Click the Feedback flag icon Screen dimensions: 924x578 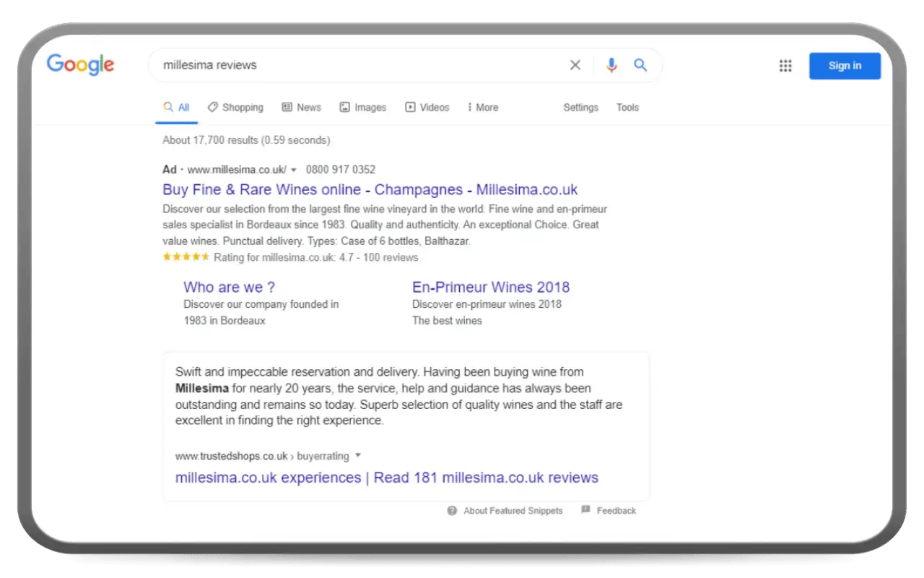[585, 510]
